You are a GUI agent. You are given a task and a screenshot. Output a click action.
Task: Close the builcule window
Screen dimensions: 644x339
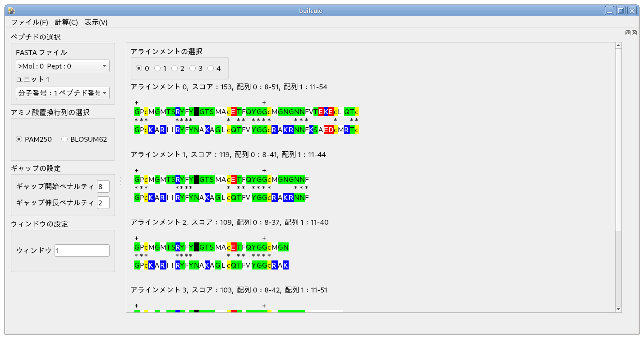tap(632, 11)
